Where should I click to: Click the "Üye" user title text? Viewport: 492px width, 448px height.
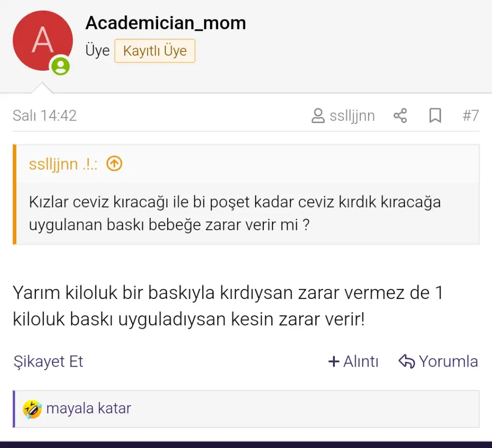coord(98,51)
